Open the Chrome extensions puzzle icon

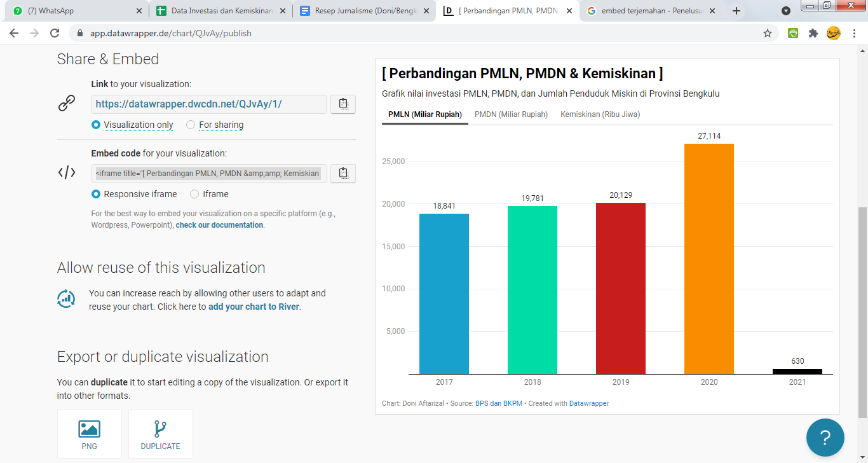point(813,33)
